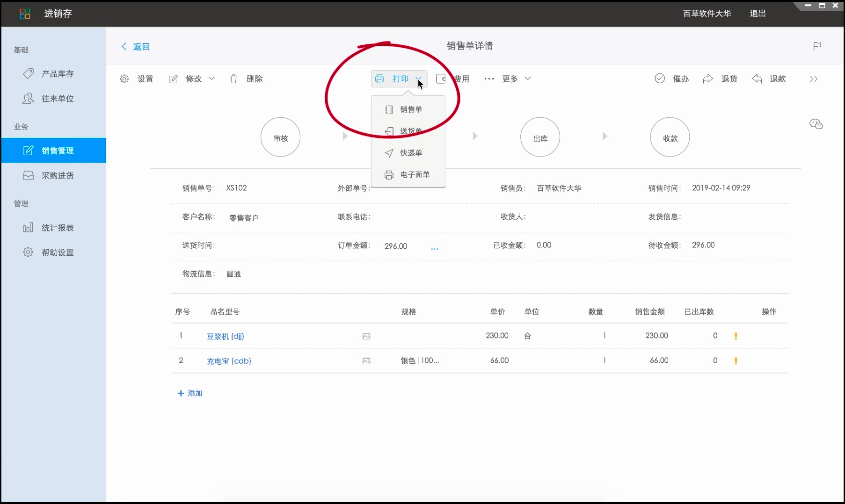Expand toolbar with double chevron
845x504 pixels.
(x=814, y=79)
